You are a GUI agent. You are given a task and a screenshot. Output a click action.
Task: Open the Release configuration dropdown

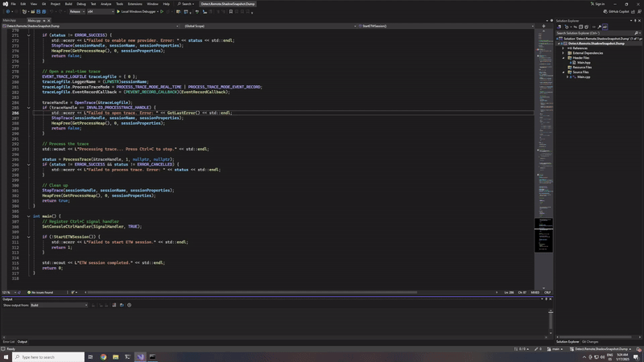pyautogui.click(x=76, y=11)
